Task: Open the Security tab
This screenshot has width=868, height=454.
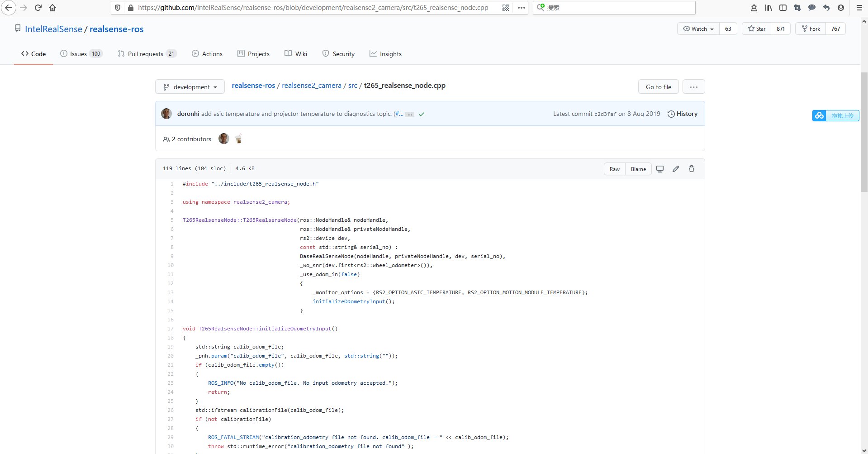Action: (x=338, y=54)
